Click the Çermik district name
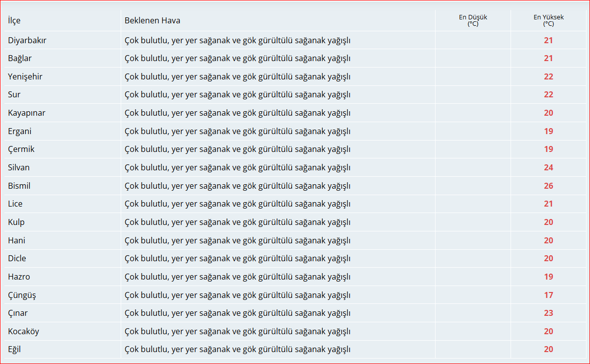 pos(21,149)
